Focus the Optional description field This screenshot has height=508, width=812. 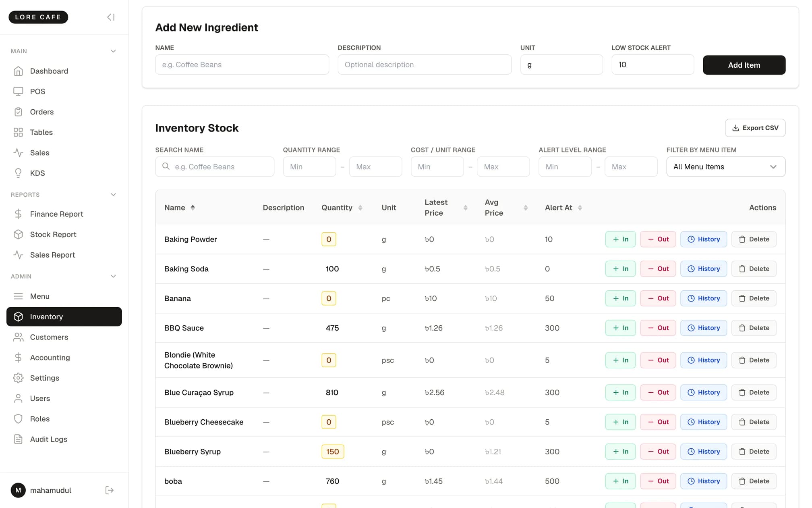point(425,65)
